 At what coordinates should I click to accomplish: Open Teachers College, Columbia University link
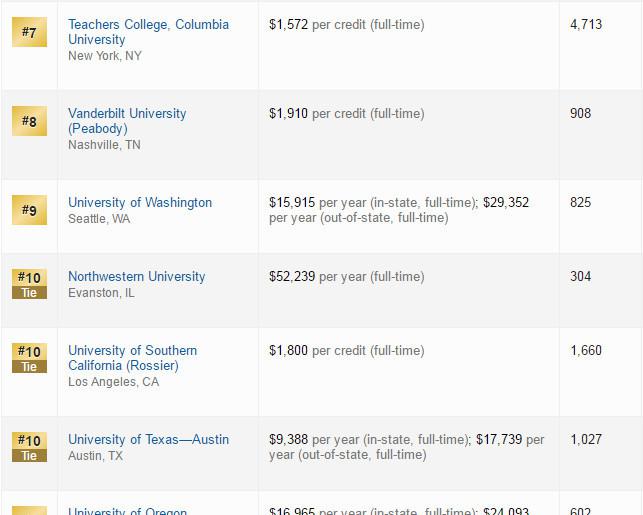148,32
